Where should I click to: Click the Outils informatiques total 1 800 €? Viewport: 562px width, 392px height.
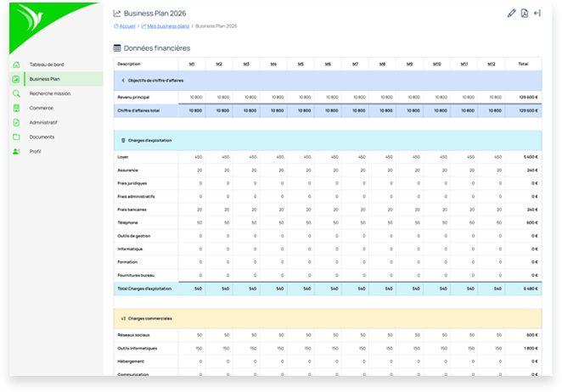(x=531, y=348)
